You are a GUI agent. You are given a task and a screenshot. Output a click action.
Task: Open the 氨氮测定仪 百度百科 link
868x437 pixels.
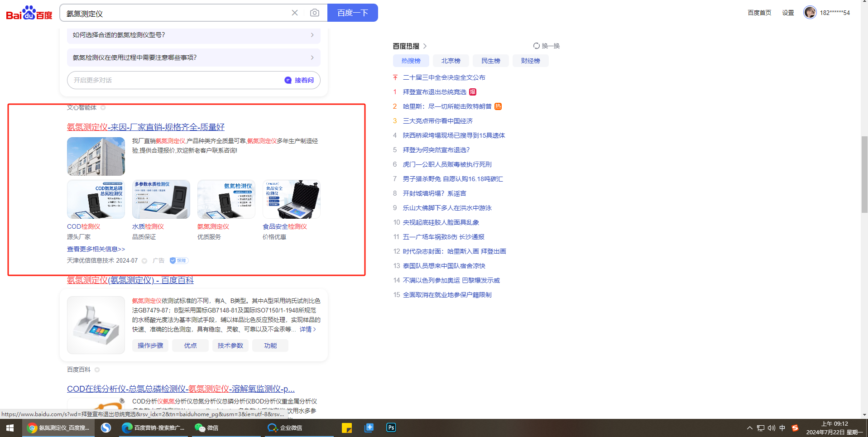click(130, 280)
